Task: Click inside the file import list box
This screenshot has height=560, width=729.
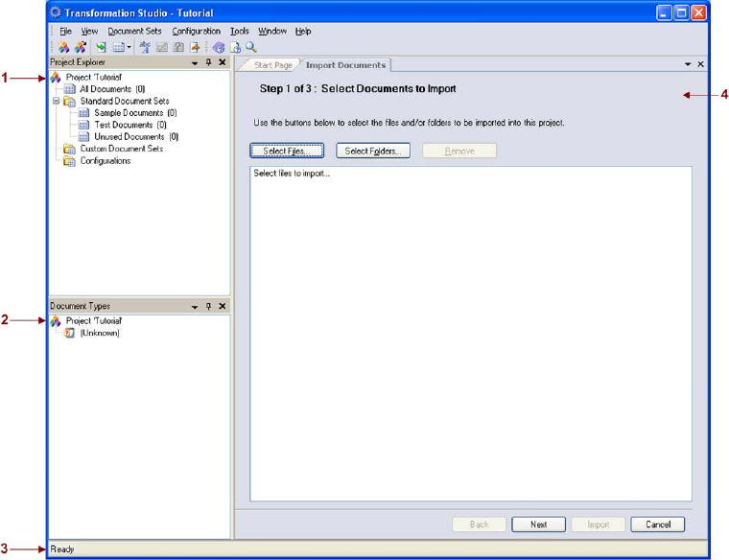Action: (x=471, y=334)
